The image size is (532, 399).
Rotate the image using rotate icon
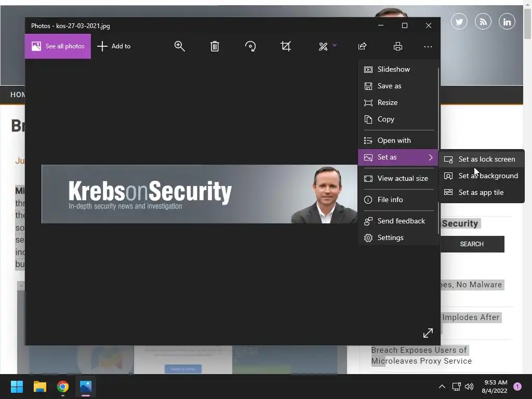pyautogui.click(x=250, y=46)
